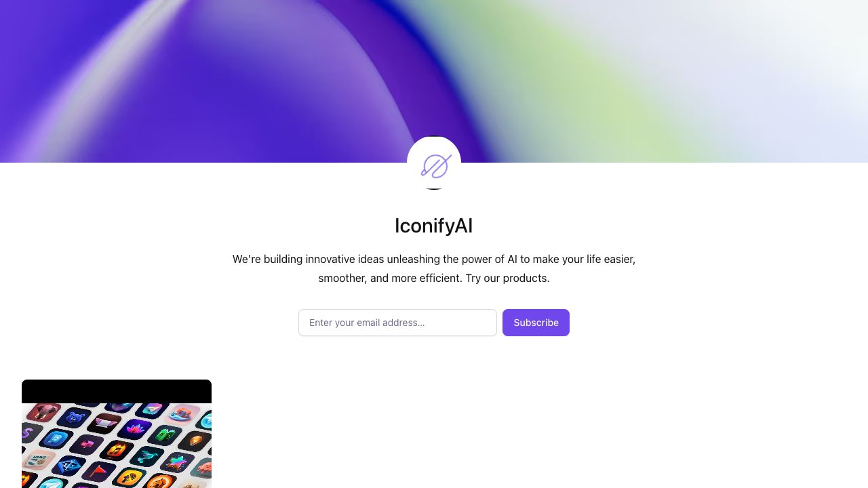Click the black header of product card
868x488 pixels.
(x=117, y=391)
